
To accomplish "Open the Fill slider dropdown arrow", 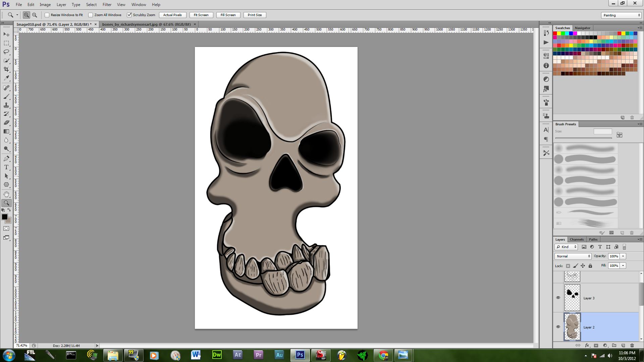I will [x=623, y=265].
